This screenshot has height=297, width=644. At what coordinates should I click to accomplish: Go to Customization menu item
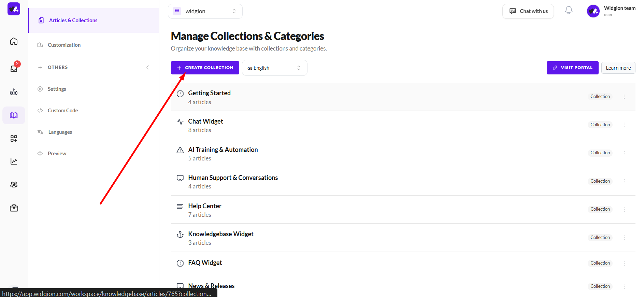[x=64, y=45]
